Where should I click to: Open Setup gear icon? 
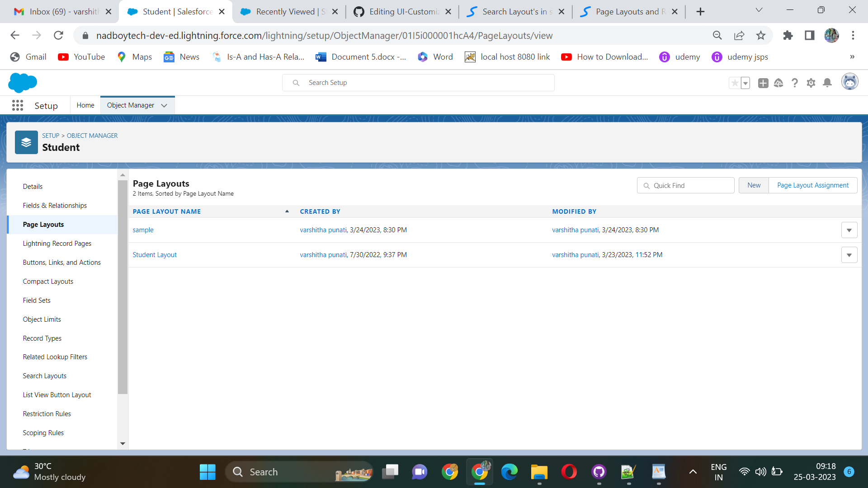[811, 83]
